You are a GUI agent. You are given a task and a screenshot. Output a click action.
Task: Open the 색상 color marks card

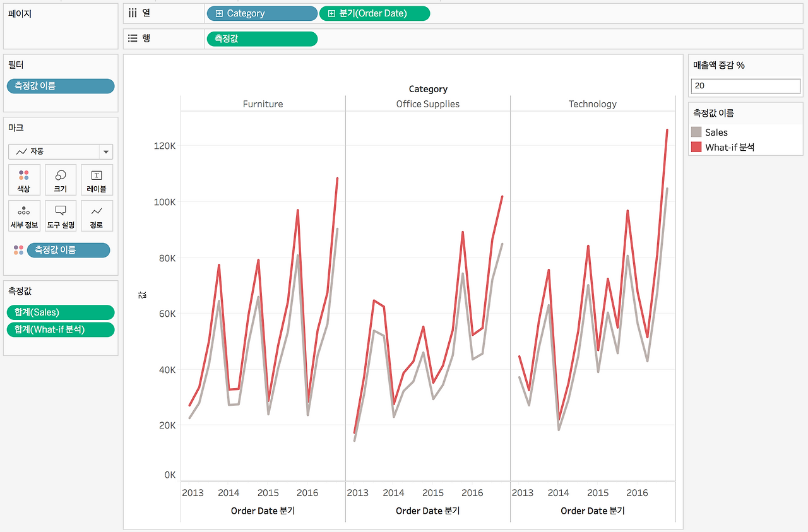24,180
